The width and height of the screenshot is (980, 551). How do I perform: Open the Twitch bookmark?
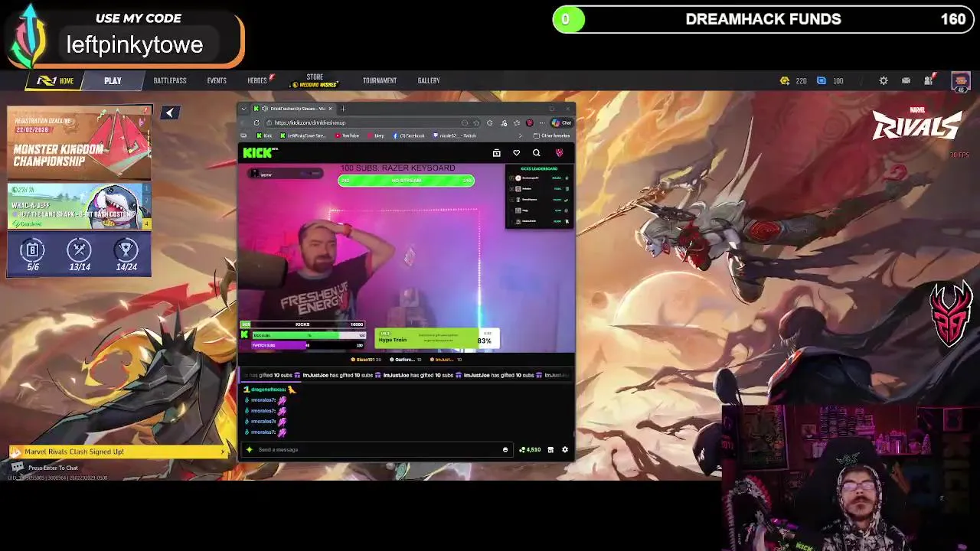click(x=455, y=135)
